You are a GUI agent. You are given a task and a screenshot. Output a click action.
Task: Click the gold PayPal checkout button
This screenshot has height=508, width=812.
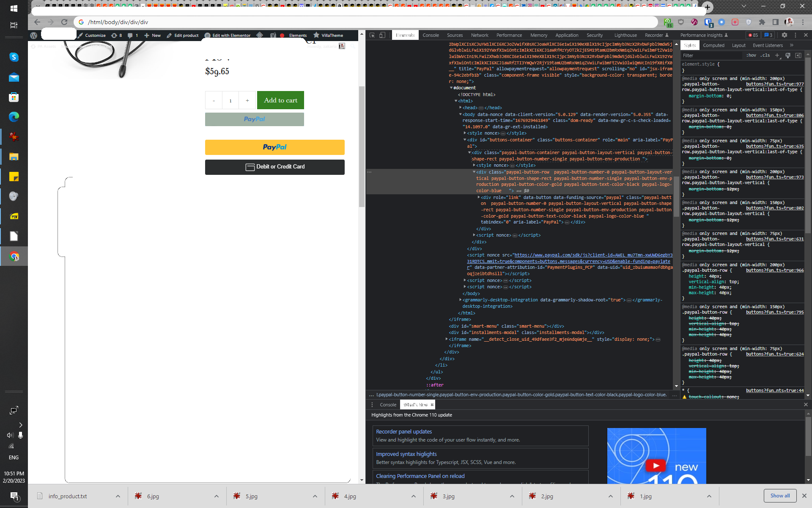click(x=275, y=147)
